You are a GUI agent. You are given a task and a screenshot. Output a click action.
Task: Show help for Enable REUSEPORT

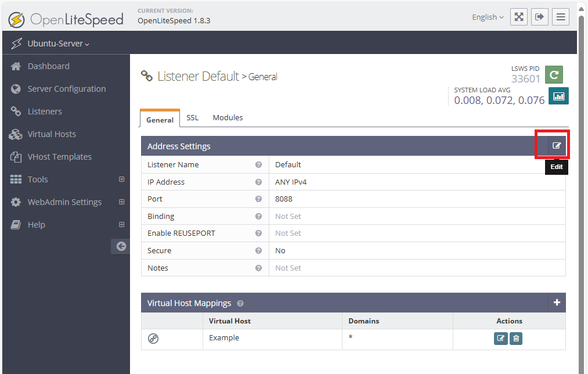pyautogui.click(x=258, y=233)
